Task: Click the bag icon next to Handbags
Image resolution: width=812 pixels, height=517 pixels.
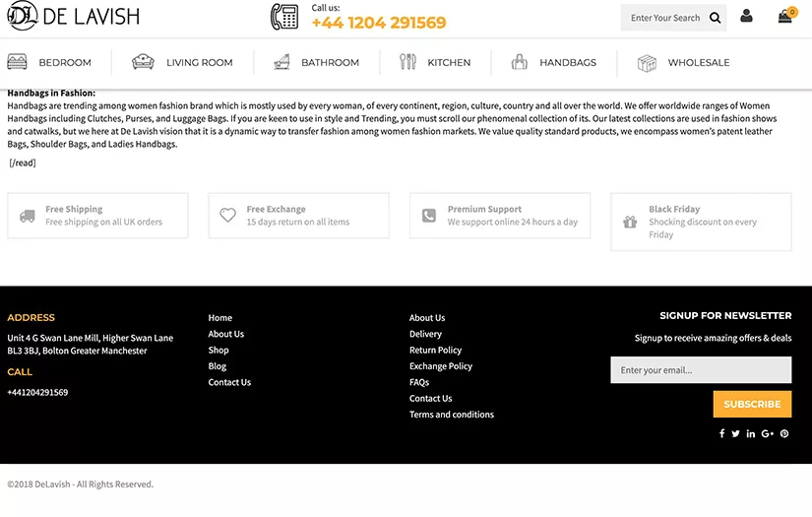Action: (520, 62)
